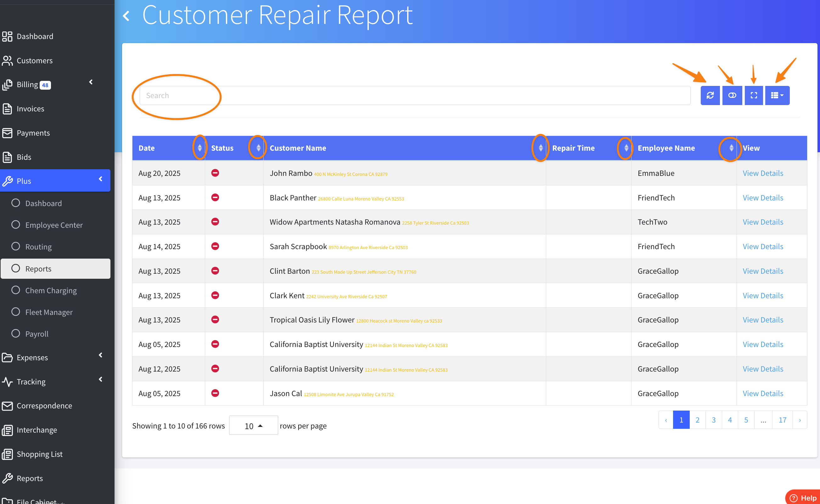Screen dimensions: 820x504
Task: Click the Search input field
Action: point(415,96)
